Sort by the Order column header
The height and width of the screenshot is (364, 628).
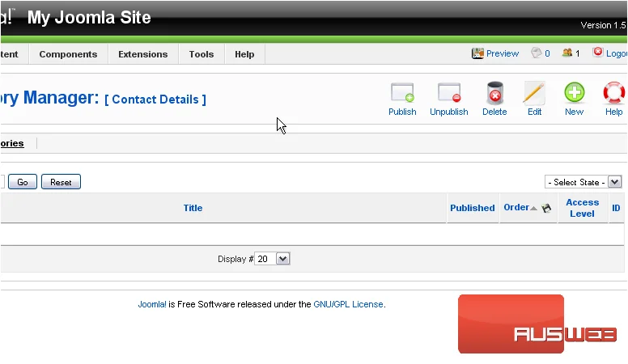click(516, 207)
